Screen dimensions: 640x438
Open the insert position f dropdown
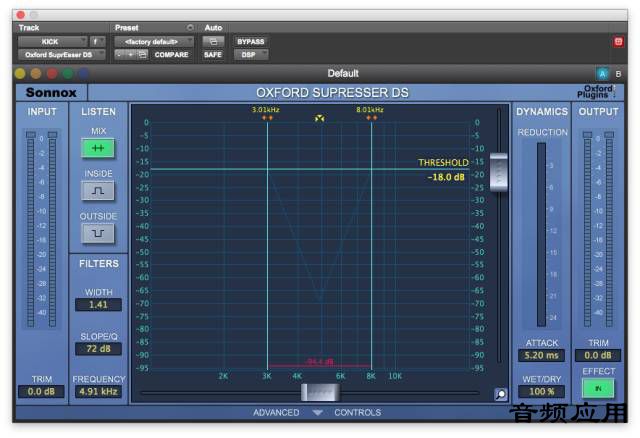[x=97, y=42]
